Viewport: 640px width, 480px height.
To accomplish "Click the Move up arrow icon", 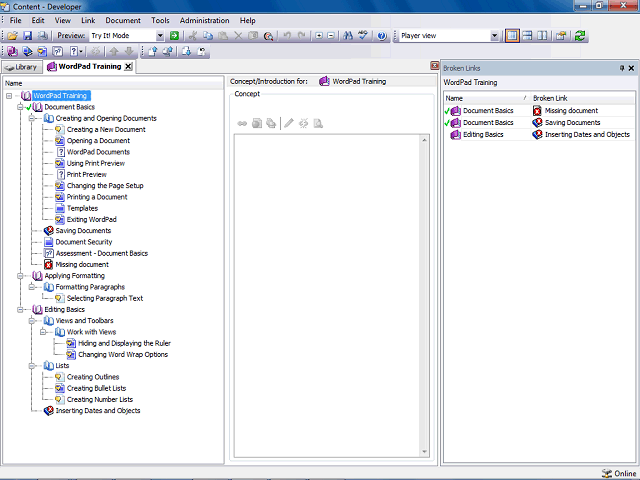I will pyautogui.click(x=114, y=51).
